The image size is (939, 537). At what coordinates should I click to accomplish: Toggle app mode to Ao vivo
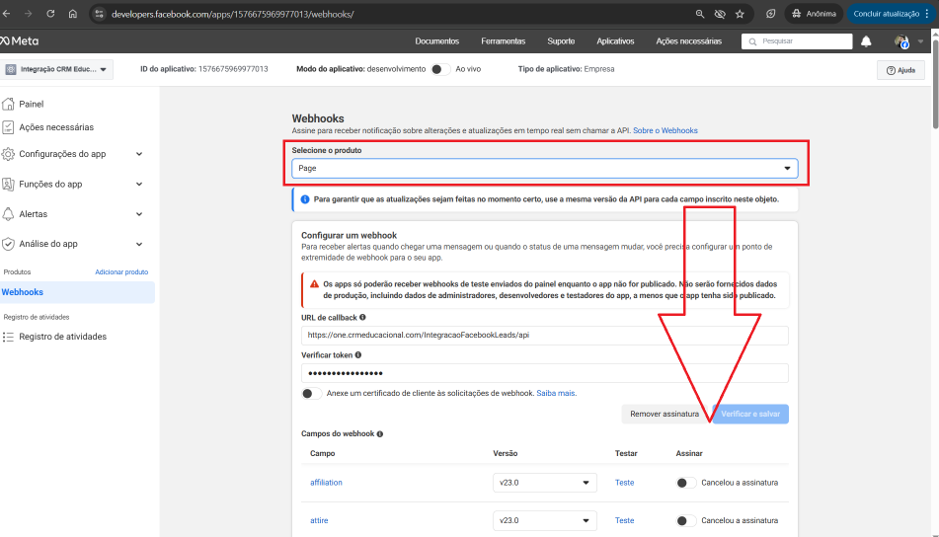coord(440,69)
